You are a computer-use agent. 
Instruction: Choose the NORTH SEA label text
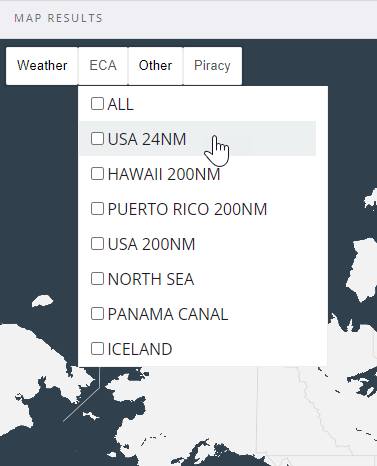[x=151, y=279]
